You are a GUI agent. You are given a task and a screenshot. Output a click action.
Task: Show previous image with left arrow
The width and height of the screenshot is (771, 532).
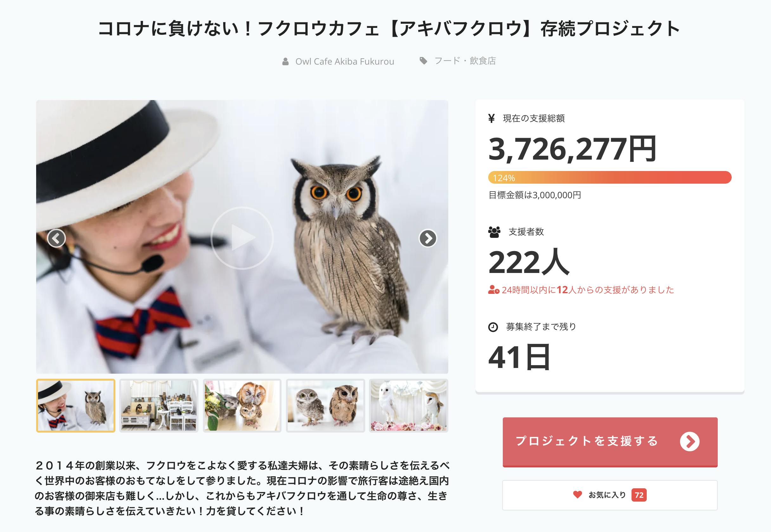(56, 238)
